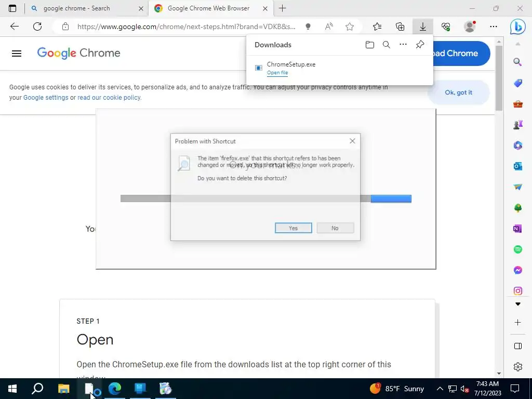Open more options in Downloads panel
Viewport: 532px width, 399px height.
[403, 45]
